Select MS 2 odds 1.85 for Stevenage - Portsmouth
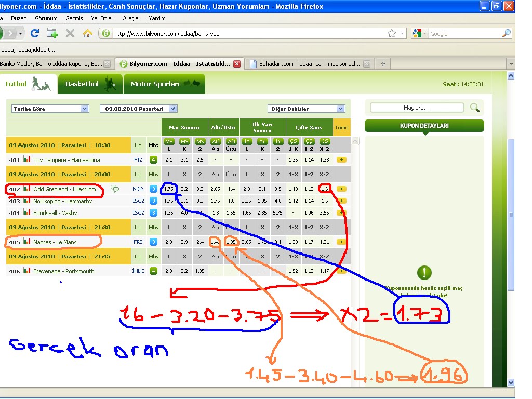Screen dimensions: 532x399 click(200, 271)
